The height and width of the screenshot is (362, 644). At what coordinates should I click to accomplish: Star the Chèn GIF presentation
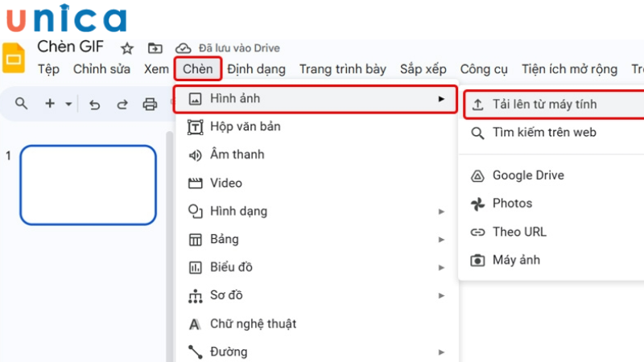(x=127, y=48)
